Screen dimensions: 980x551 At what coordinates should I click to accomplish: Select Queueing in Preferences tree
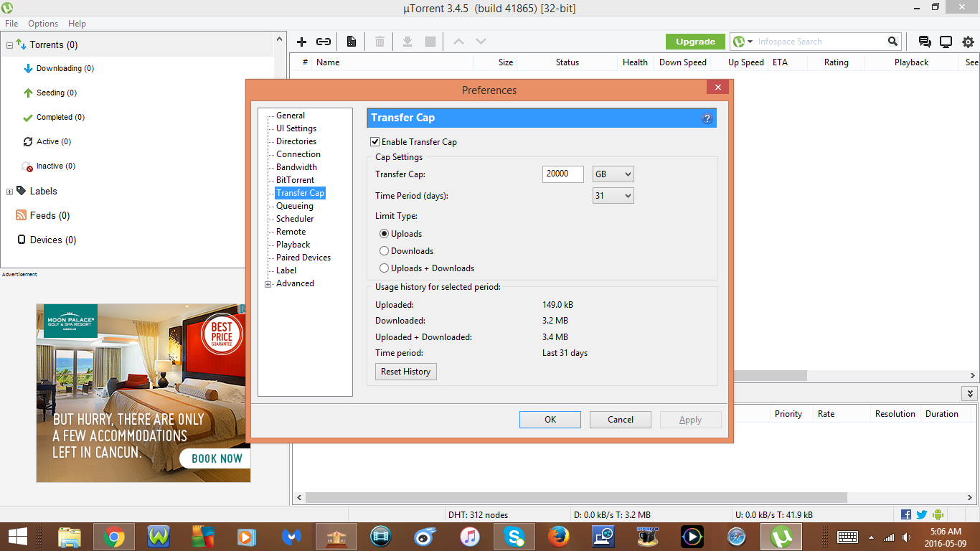coord(295,206)
